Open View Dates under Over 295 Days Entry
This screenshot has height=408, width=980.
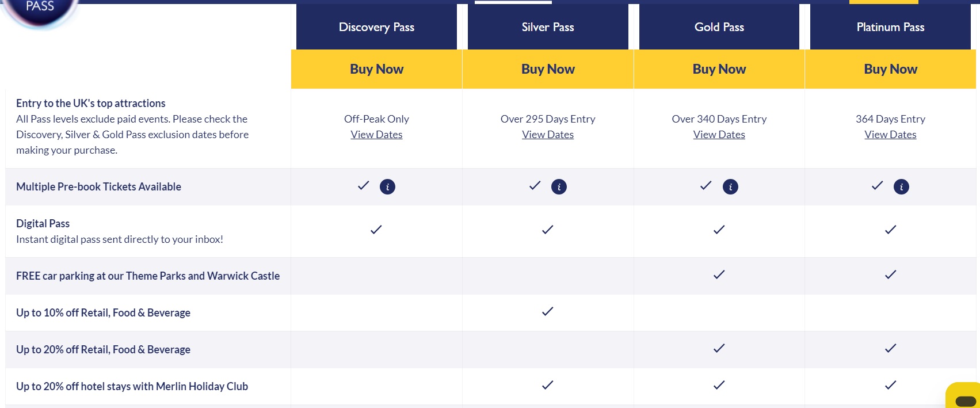coord(548,135)
